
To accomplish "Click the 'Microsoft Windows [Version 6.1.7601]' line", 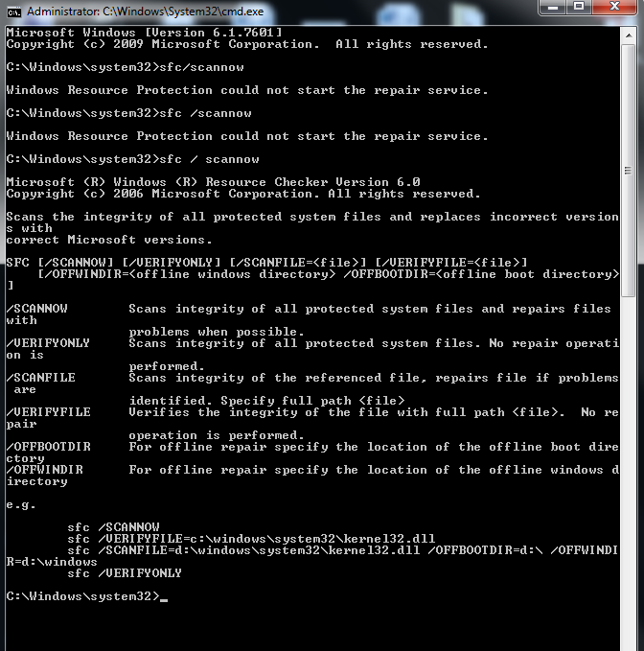I will [x=145, y=33].
